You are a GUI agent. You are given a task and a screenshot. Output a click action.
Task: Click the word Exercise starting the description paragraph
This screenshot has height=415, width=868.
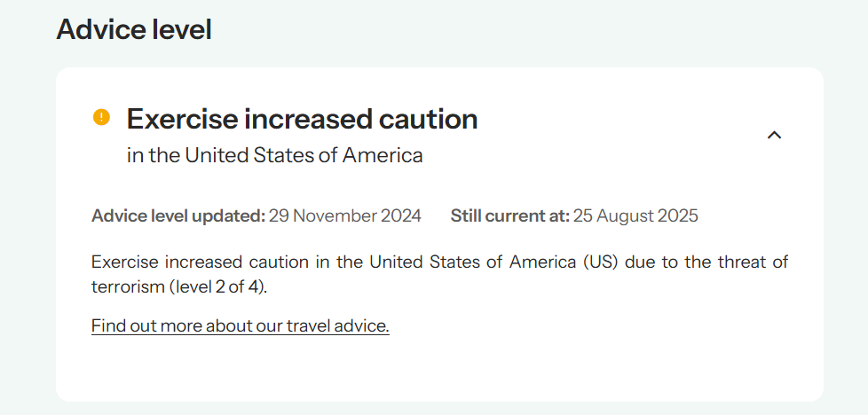[123, 262]
